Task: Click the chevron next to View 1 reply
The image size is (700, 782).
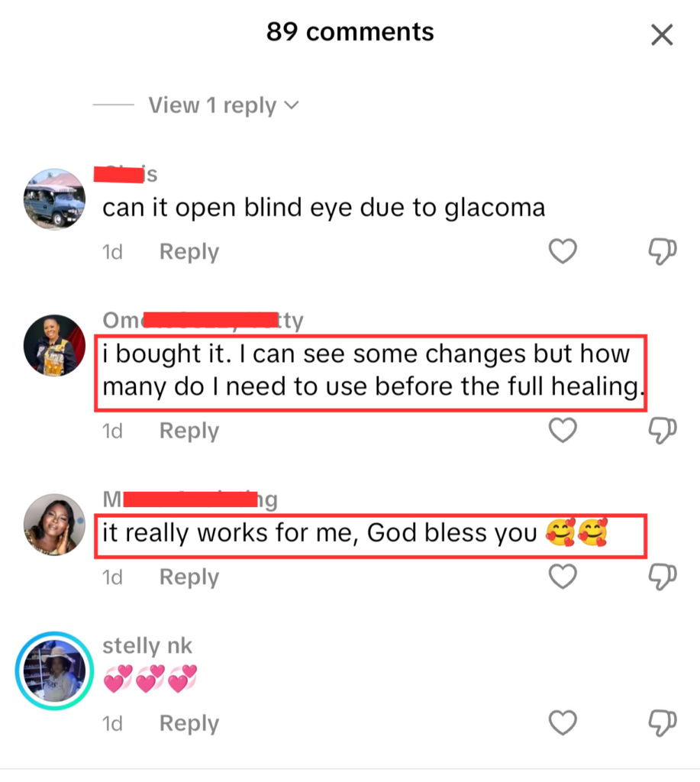Action: 291,105
